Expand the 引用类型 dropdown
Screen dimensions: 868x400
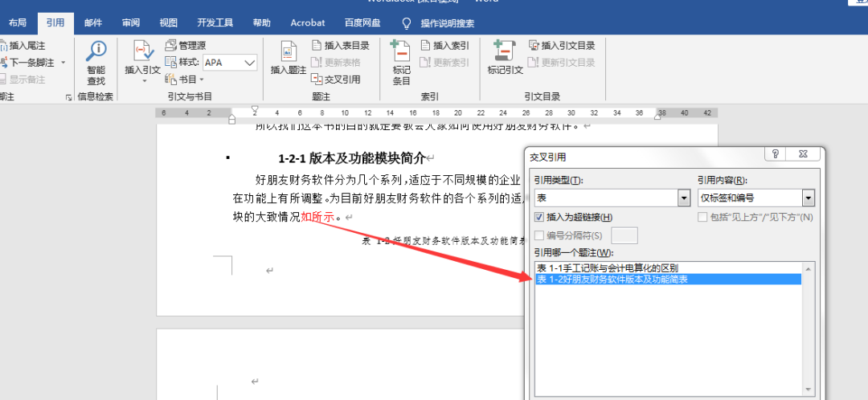(x=684, y=198)
